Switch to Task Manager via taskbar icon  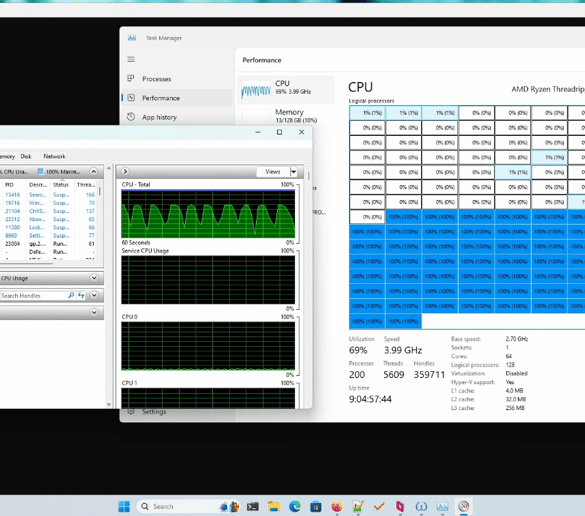pos(442,506)
